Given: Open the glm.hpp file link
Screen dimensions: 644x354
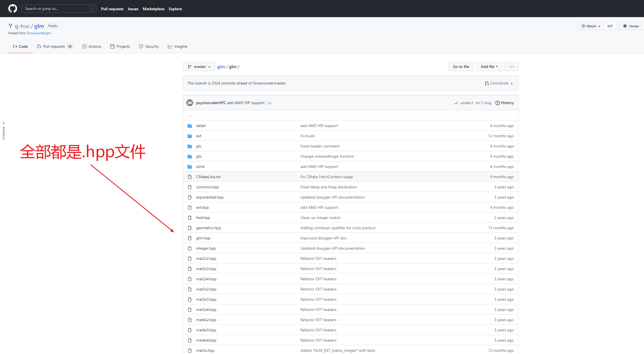Looking at the screenshot, I should click(x=203, y=238).
